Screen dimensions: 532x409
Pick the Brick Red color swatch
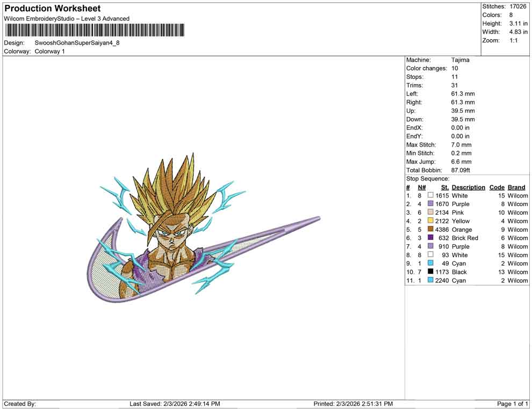coord(430,238)
